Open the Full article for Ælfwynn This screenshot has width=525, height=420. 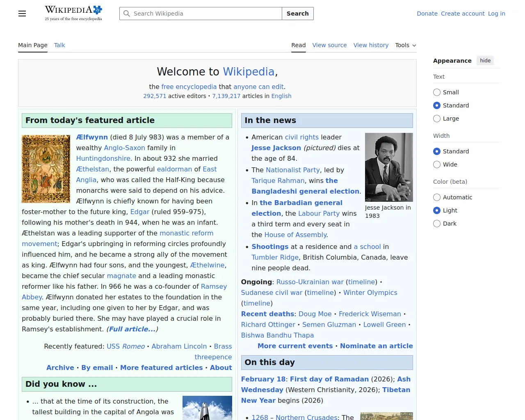132,329
